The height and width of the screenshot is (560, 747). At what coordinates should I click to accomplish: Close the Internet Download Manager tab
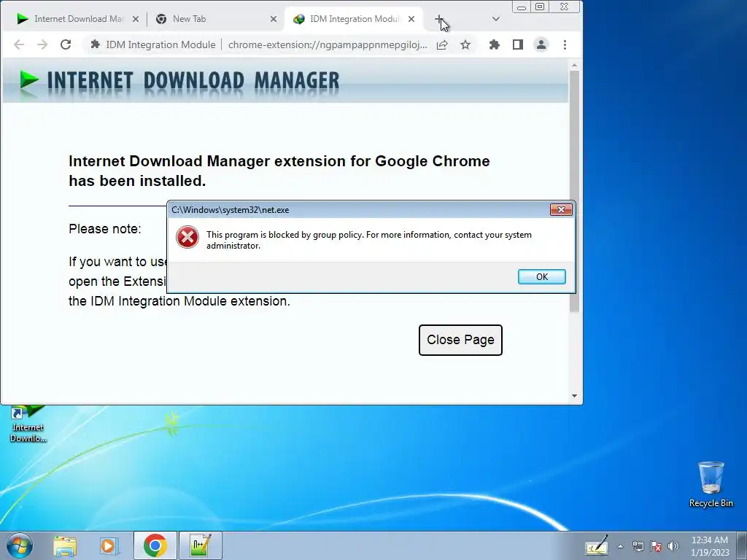(135, 19)
